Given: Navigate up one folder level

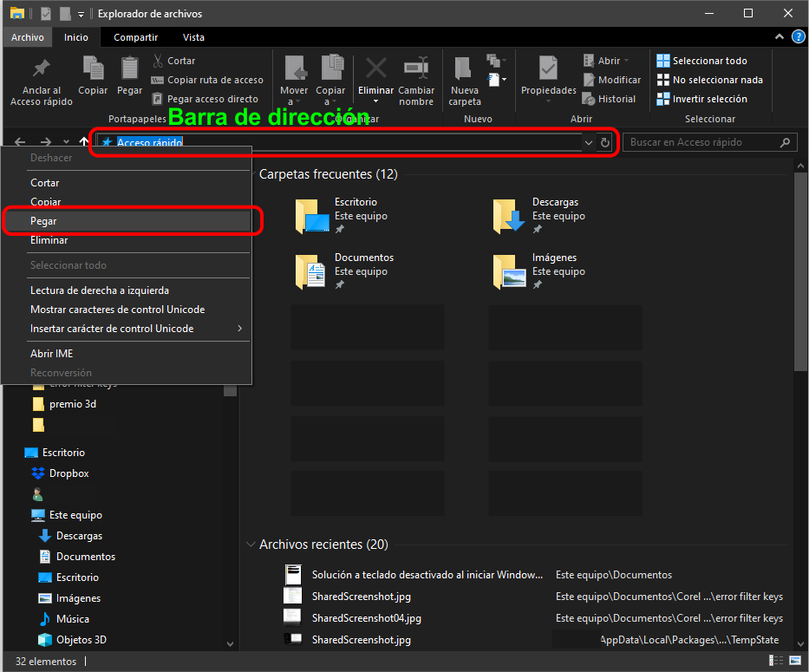Looking at the screenshot, I should [x=83, y=140].
